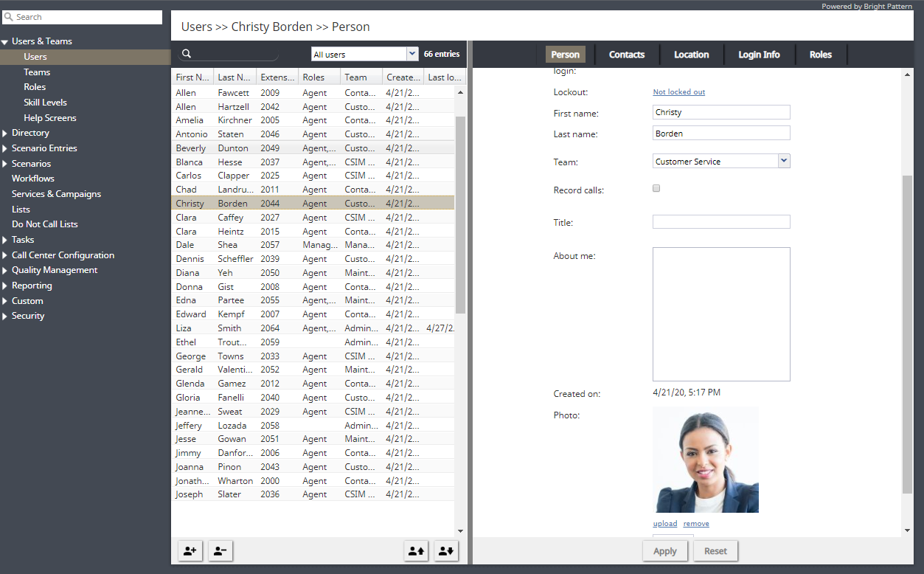The width and height of the screenshot is (924, 574).
Task: Toggle the Record calls checkbox
Action: 656,189
